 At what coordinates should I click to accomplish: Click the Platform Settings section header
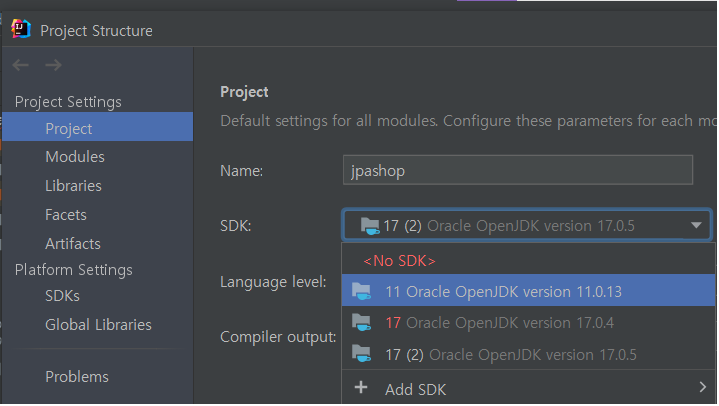73,270
